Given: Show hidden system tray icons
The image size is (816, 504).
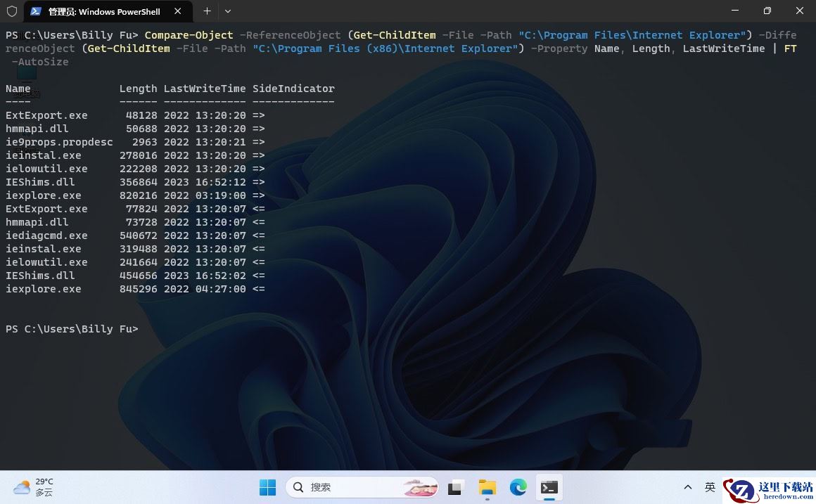Looking at the screenshot, I should tap(687, 487).
